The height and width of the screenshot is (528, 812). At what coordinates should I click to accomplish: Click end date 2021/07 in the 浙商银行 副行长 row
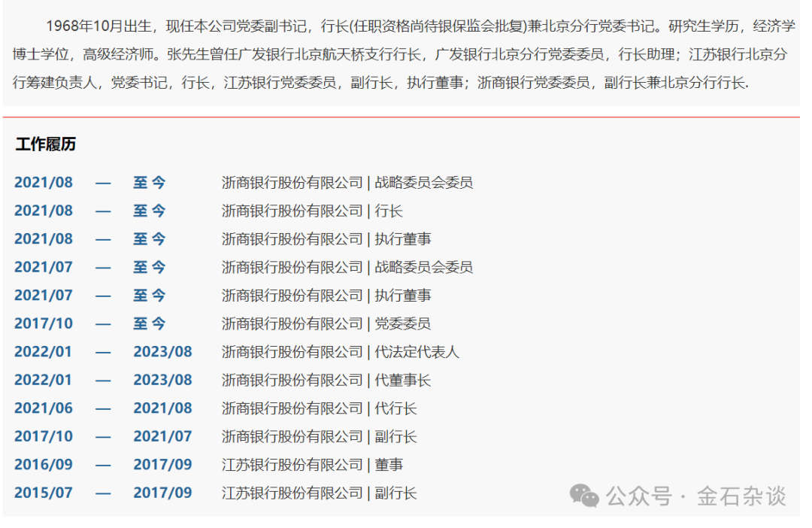(x=162, y=437)
